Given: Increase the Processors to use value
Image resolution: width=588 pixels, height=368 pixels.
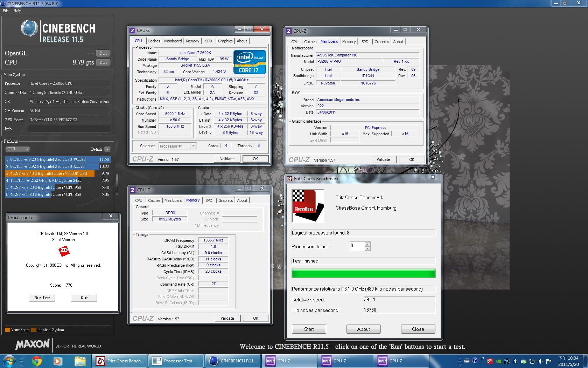Looking at the screenshot, I should (367, 244).
